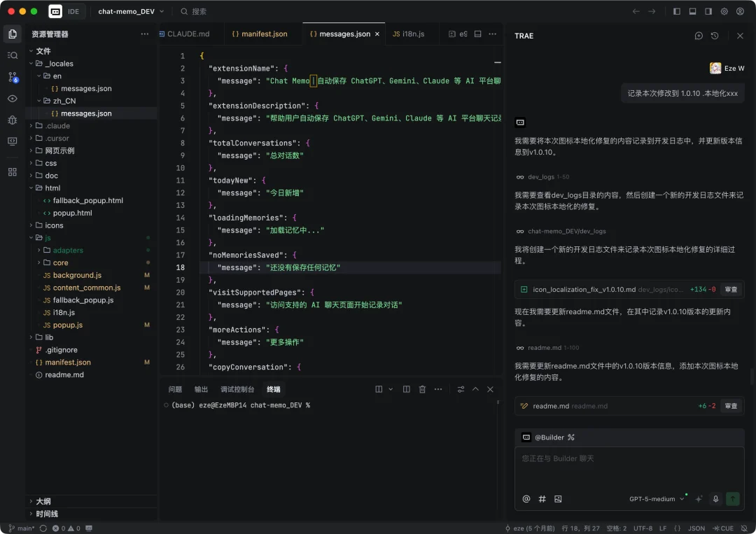Select the microphone icon in the chat input
The width and height of the screenshot is (756, 534).
click(715, 499)
